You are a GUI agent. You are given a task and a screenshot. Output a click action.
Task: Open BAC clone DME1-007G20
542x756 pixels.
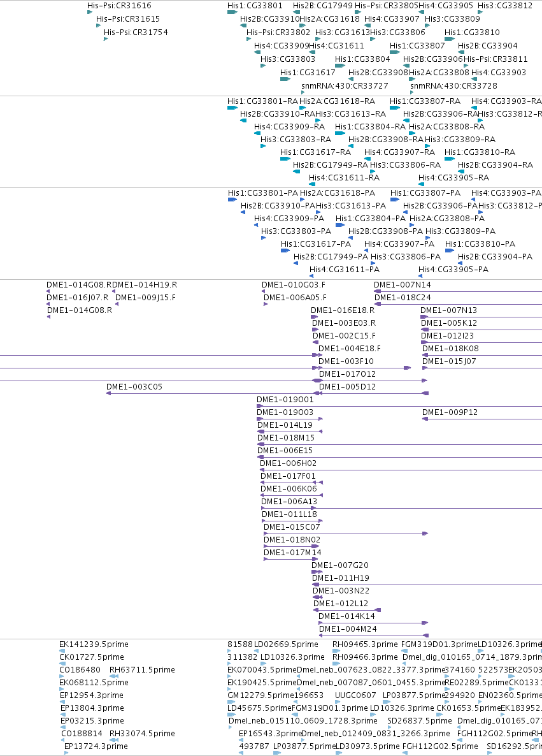[340, 565]
